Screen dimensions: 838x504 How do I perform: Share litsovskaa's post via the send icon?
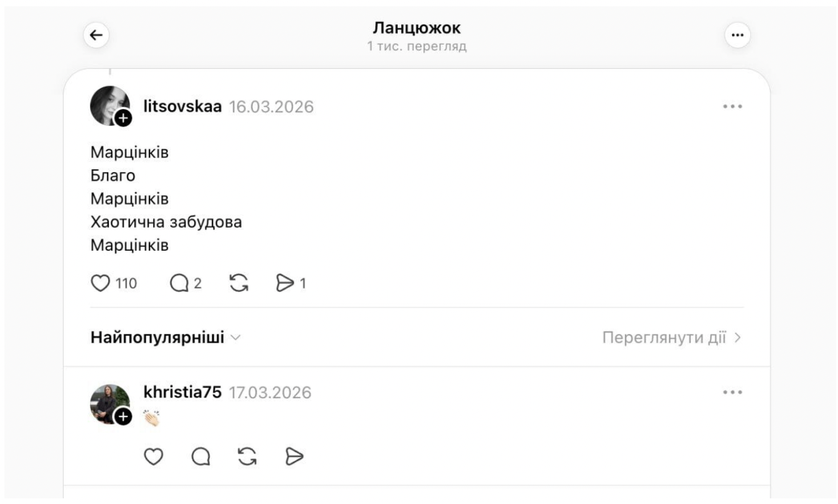[x=285, y=283]
